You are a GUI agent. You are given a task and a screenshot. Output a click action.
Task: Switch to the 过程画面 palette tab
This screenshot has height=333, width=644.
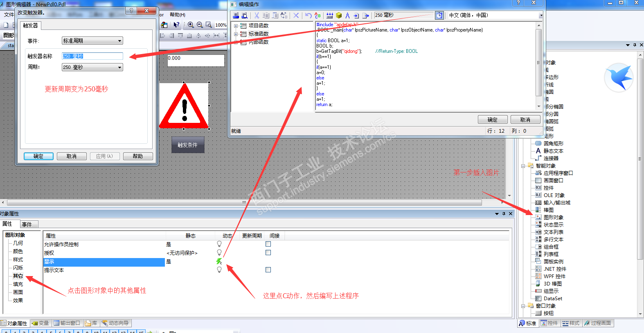[597, 323]
